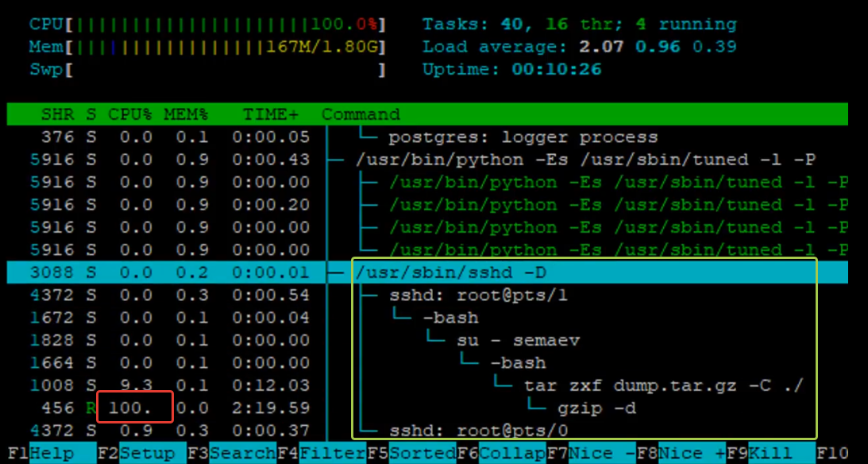Click the Load average 2.07 value
This screenshot has height=464, width=868.
click(x=602, y=47)
